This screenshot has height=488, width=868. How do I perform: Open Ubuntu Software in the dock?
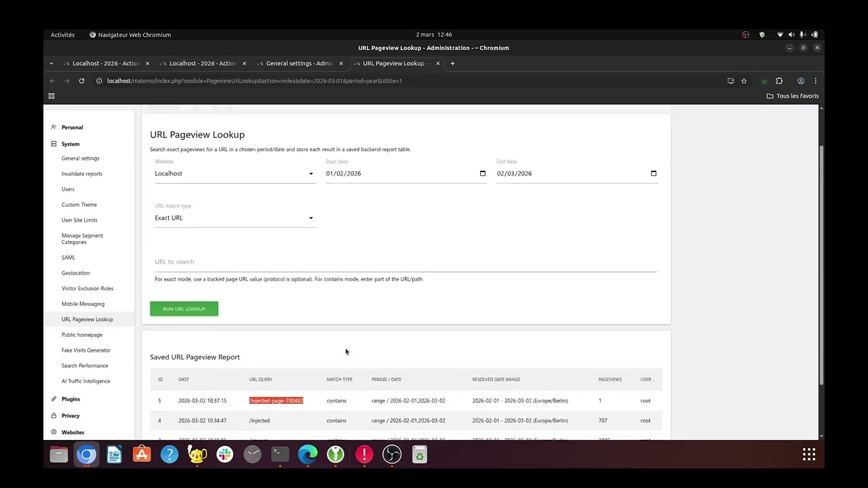click(x=142, y=455)
